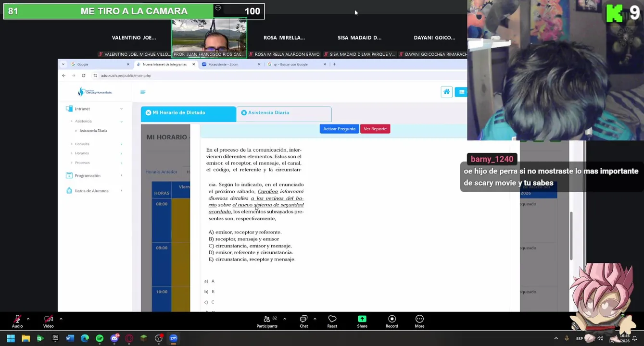Switch to Zoom taskbar icon
The height and width of the screenshot is (346, 644).
coord(173,338)
